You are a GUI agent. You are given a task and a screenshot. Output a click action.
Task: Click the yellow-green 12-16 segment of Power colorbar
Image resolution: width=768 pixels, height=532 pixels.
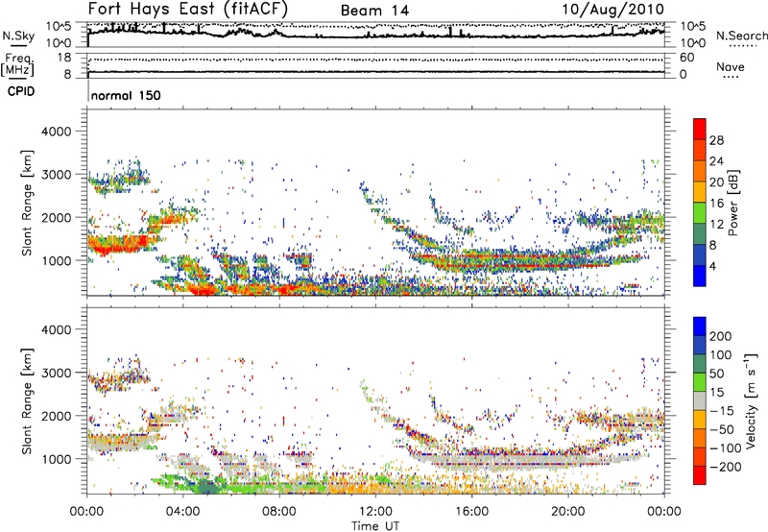(700, 213)
